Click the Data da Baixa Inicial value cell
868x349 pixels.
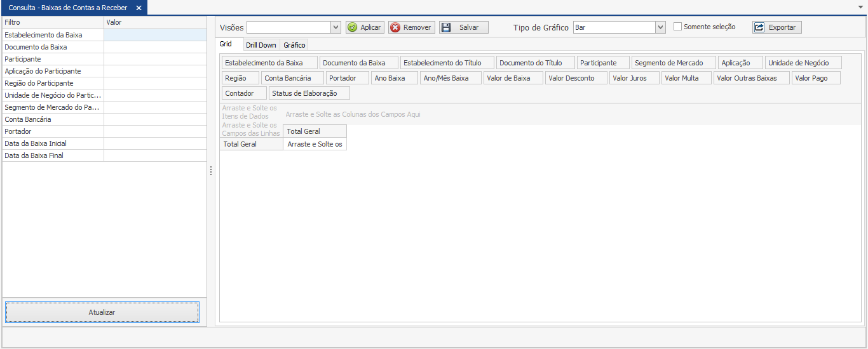(155, 143)
